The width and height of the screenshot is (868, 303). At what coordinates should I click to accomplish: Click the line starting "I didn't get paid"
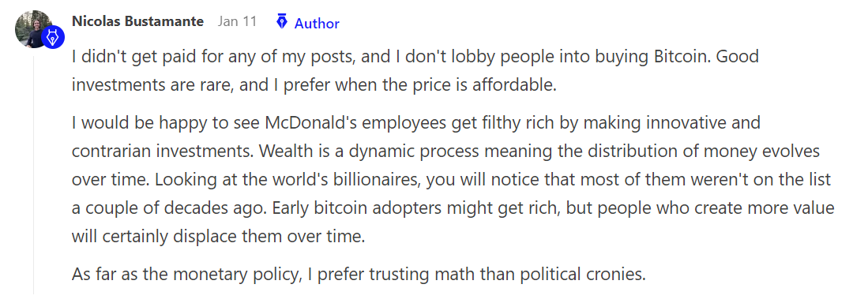point(408,56)
